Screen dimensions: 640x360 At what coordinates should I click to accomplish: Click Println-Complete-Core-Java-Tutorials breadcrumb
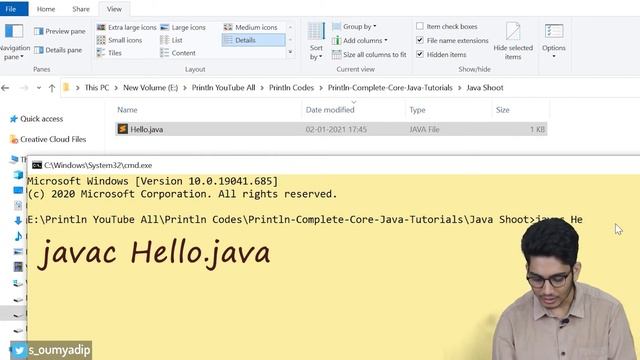click(x=390, y=88)
